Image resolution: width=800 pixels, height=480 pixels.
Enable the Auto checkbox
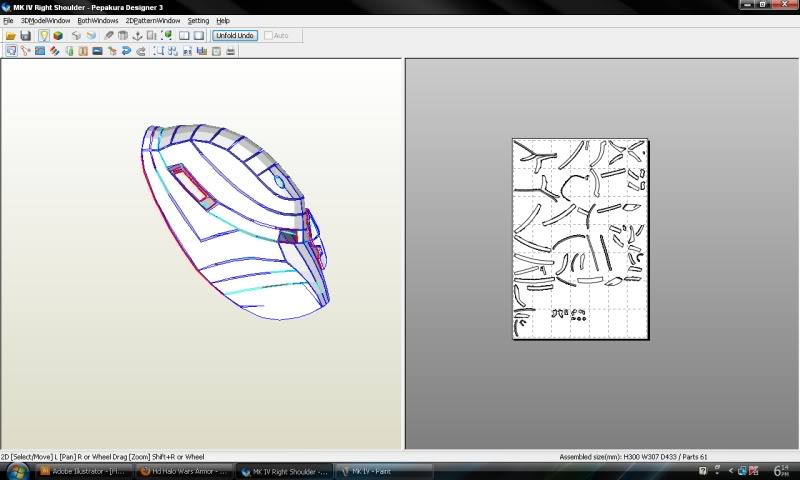(269, 36)
